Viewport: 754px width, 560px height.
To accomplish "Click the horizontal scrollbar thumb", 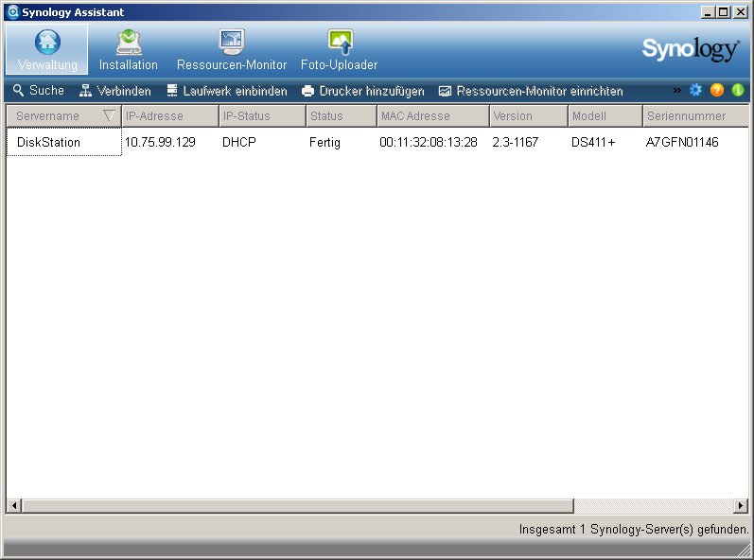I will [298, 506].
